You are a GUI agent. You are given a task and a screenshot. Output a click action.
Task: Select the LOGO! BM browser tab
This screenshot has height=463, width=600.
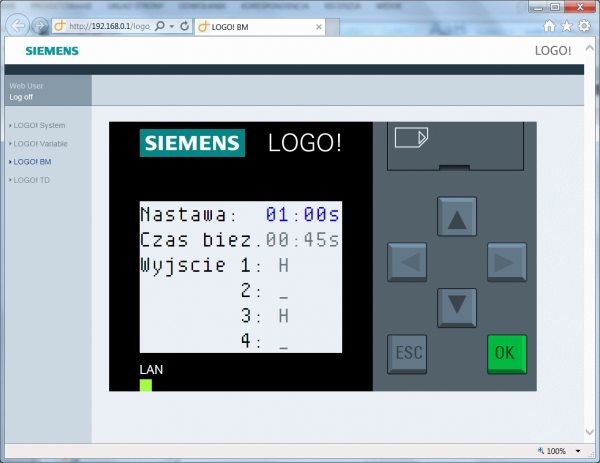[x=260, y=27]
